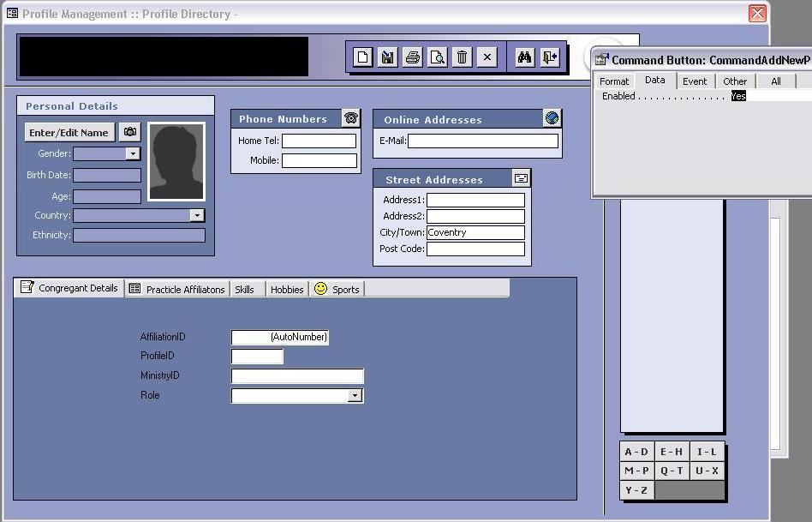Open print preview with magnifier page icon
This screenshot has width=812, height=522.
click(x=438, y=57)
